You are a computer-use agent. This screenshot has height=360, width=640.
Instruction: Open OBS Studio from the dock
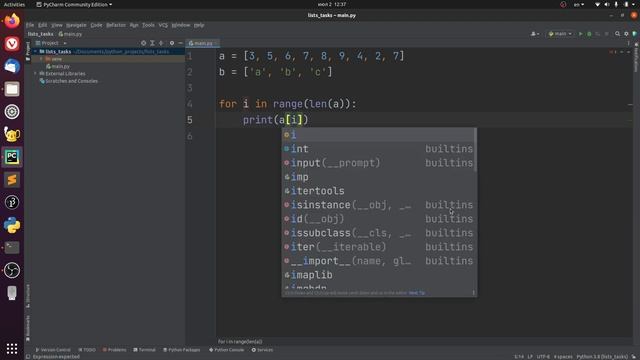[12, 270]
